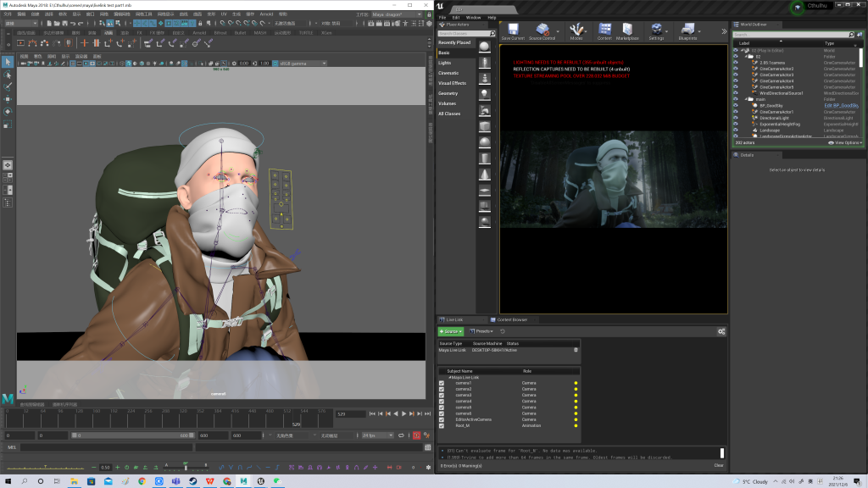Select the Lights category in Place Actors
868x488 pixels.
[x=444, y=63]
